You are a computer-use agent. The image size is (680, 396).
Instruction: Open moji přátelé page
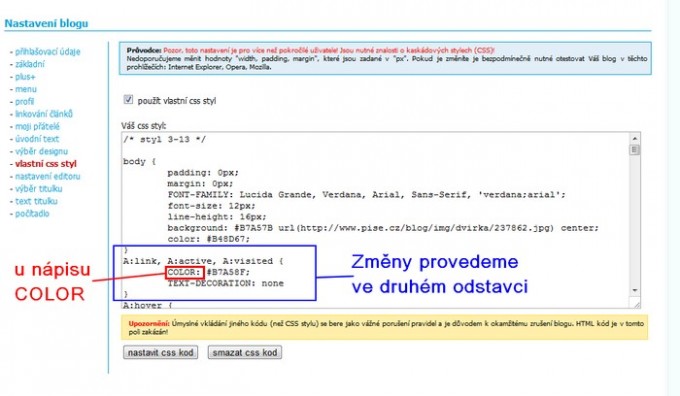coord(37,127)
